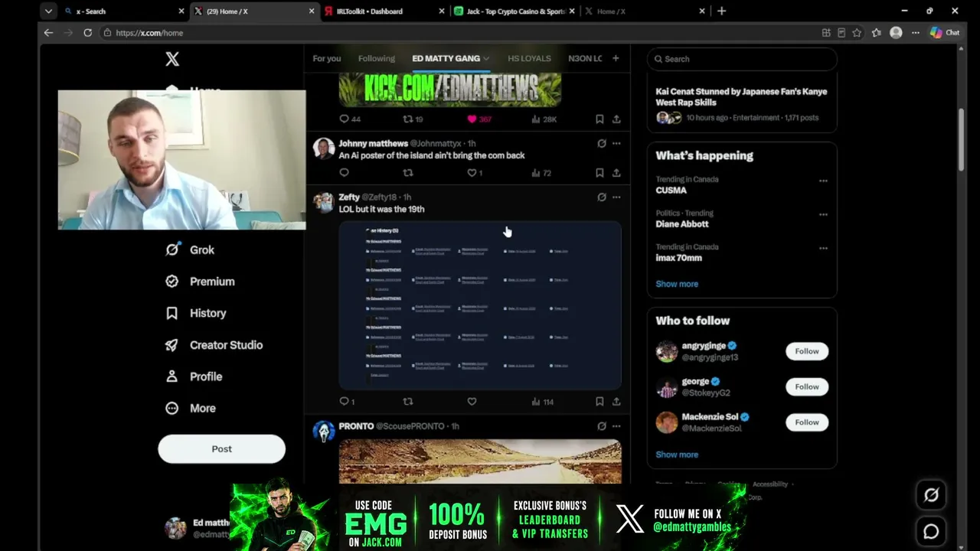Open a new browser tab
This screenshot has height=551, width=980.
[721, 11]
